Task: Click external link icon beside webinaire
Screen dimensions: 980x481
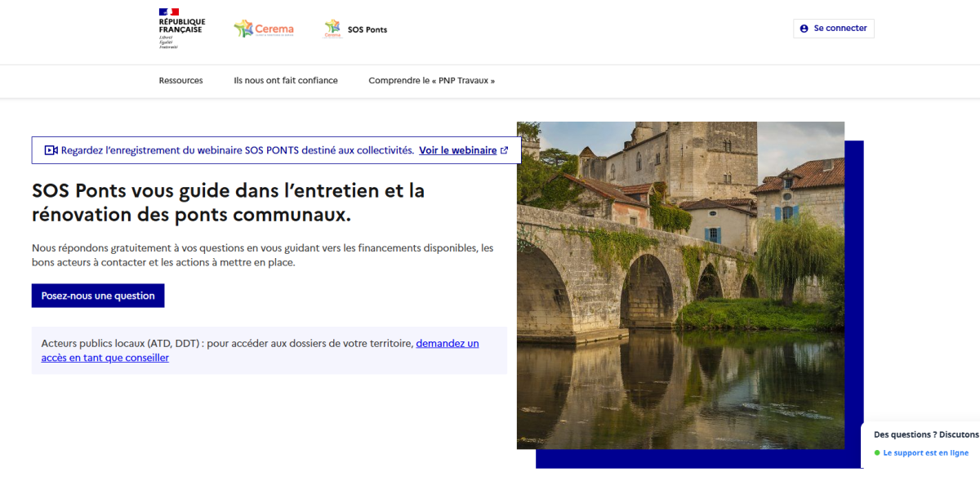Action: 505,150
